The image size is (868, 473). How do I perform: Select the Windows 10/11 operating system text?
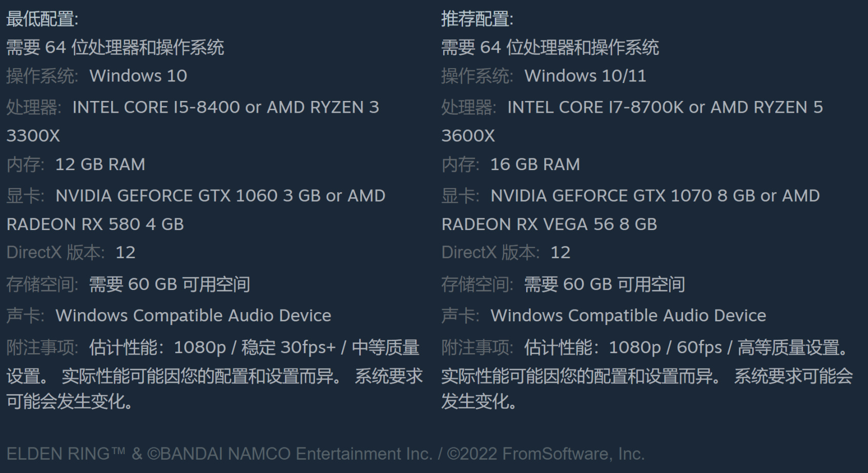coord(585,76)
